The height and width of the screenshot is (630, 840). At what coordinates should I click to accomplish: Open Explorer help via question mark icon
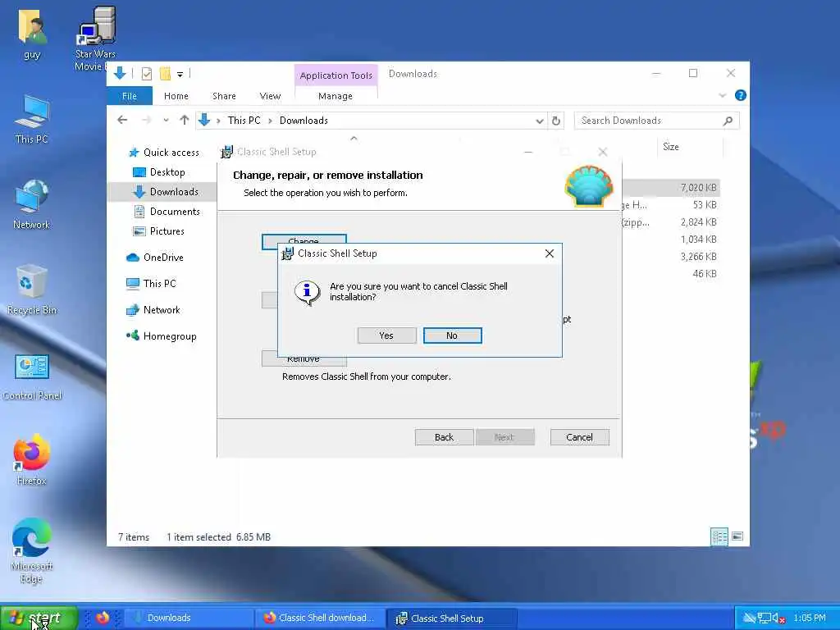[x=741, y=95]
